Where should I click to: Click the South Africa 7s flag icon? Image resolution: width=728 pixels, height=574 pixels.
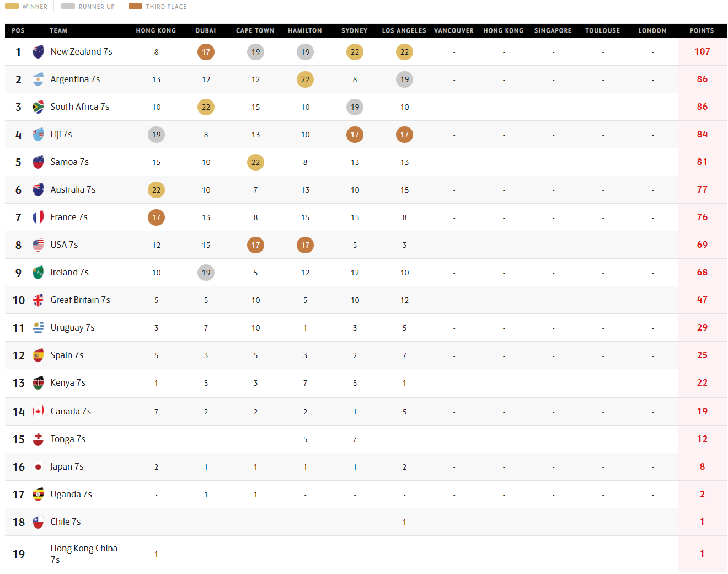click(38, 107)
